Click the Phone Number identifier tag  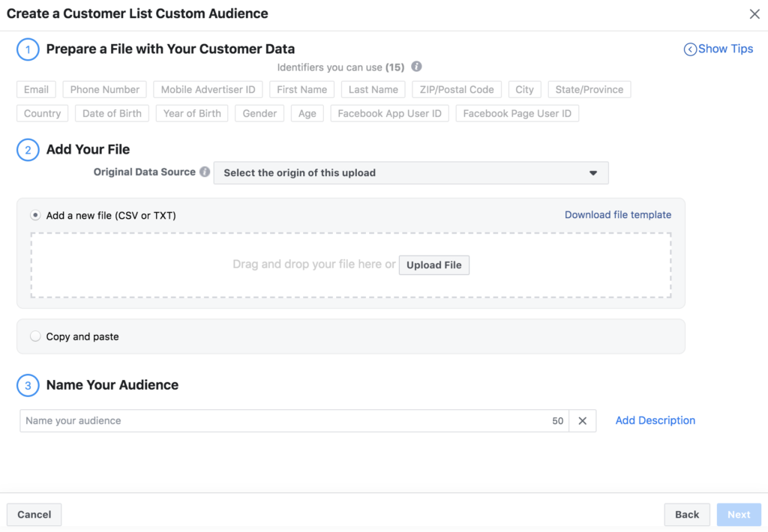point(105,90)
